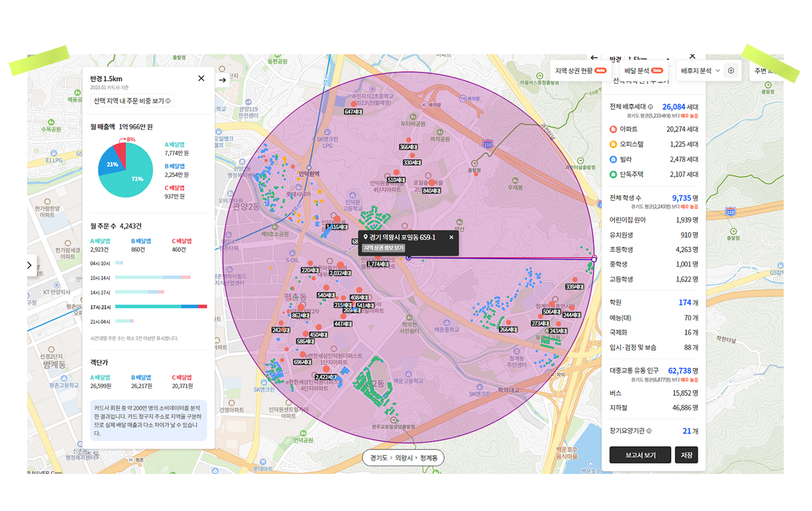Click the 26,084 세대 total value
Screen dimensions: 812x511
[680, 107]
